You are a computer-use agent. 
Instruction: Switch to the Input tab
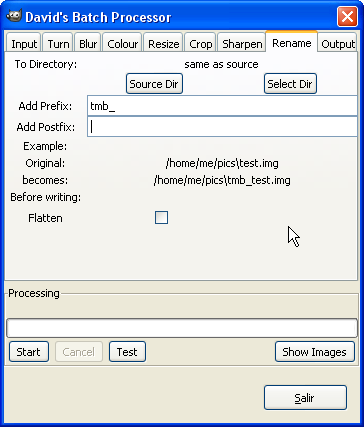point(24,44)
